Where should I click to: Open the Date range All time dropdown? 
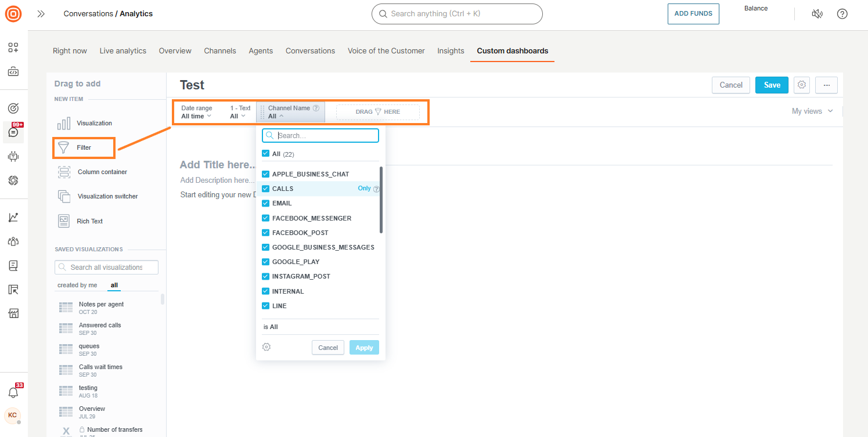(196, 115)
